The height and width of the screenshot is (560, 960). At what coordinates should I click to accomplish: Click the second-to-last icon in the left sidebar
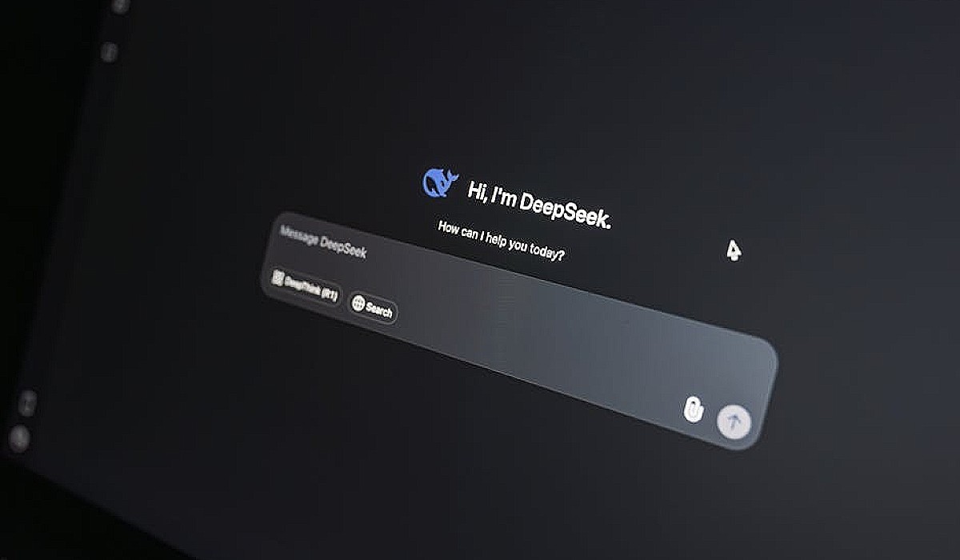click(x=27, y=401)
